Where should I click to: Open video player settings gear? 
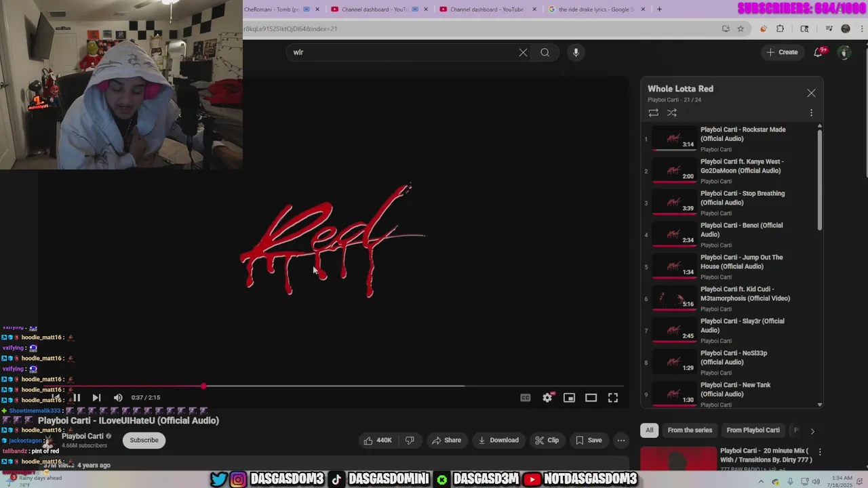click(547, 398)
